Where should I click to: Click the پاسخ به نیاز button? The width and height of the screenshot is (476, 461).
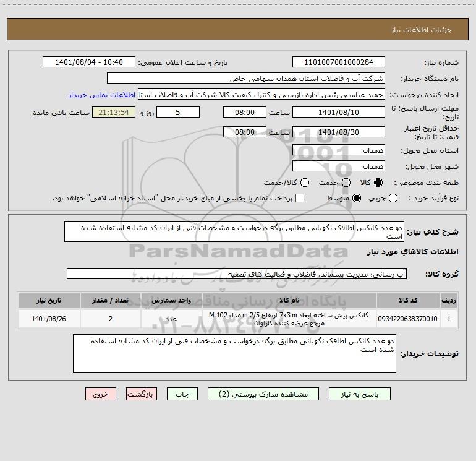click(359, 394)
